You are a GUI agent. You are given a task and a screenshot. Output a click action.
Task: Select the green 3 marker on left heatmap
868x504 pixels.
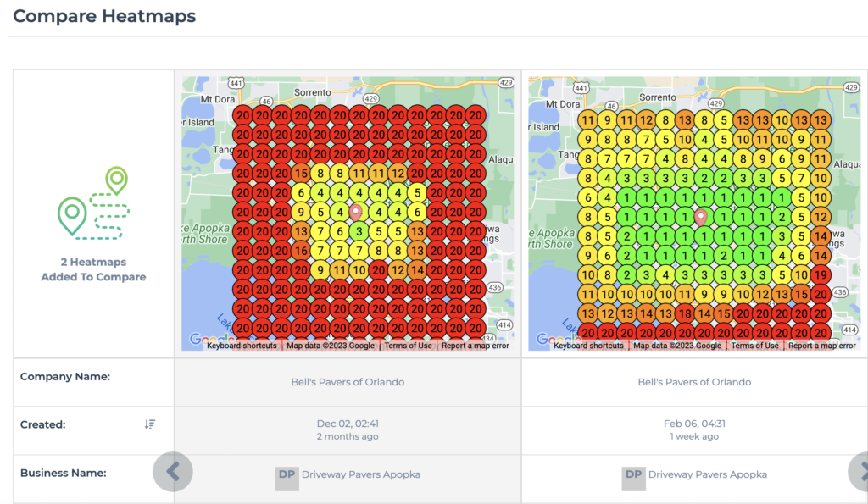tap(359, 231)
